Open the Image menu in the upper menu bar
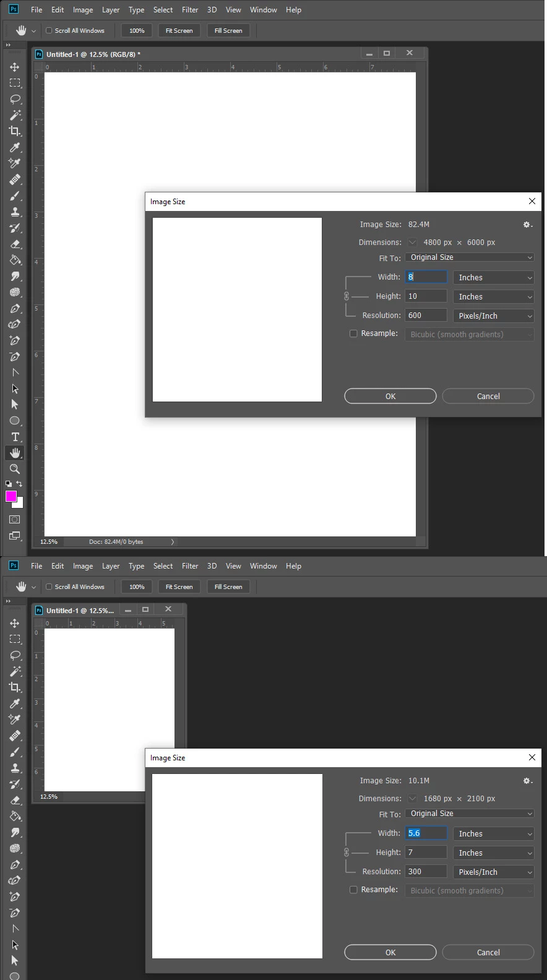 (83, 10)
